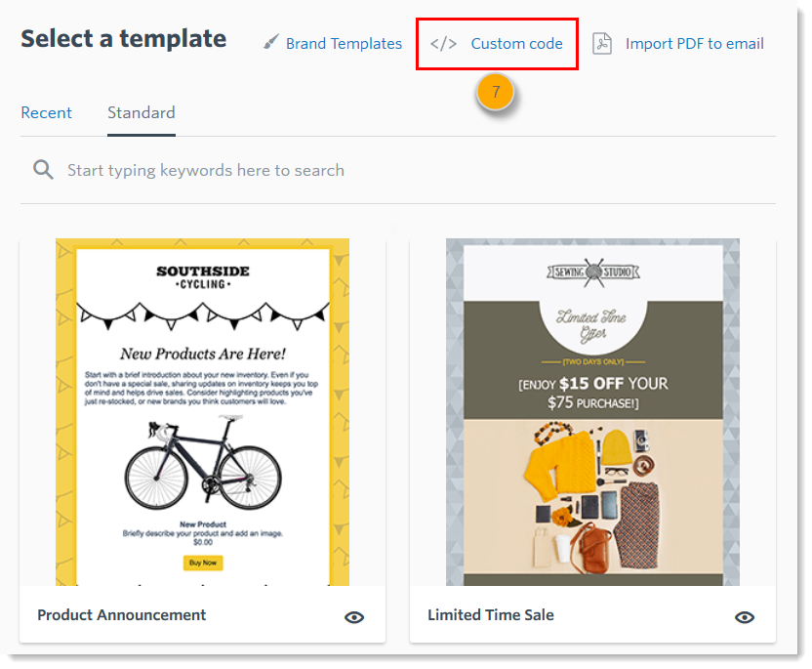Click the Custom code angle-brackets icon
812x669 pixels.
click(x=443, y=43)
